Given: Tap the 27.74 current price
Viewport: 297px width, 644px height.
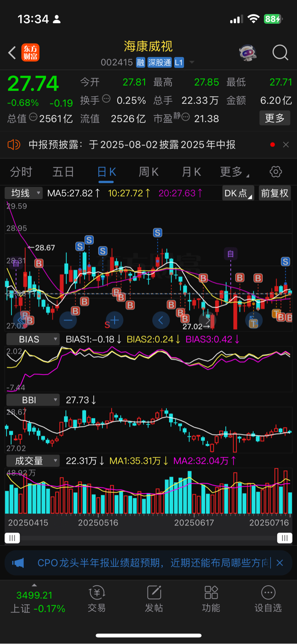Looking at the screenshot, I should click(33, 83).
